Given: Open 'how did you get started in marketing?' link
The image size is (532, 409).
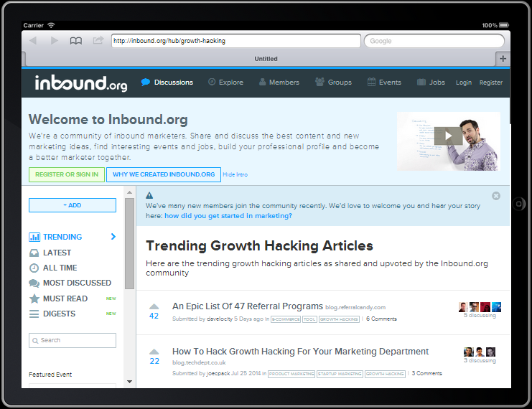Looking at the screenshot, I should pyautogui.click(x=228, y=216).
